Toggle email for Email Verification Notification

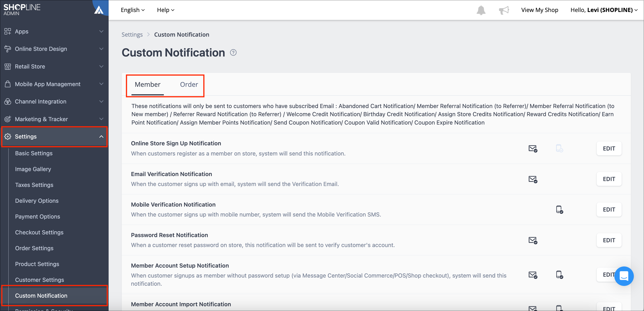pos(533,179)
